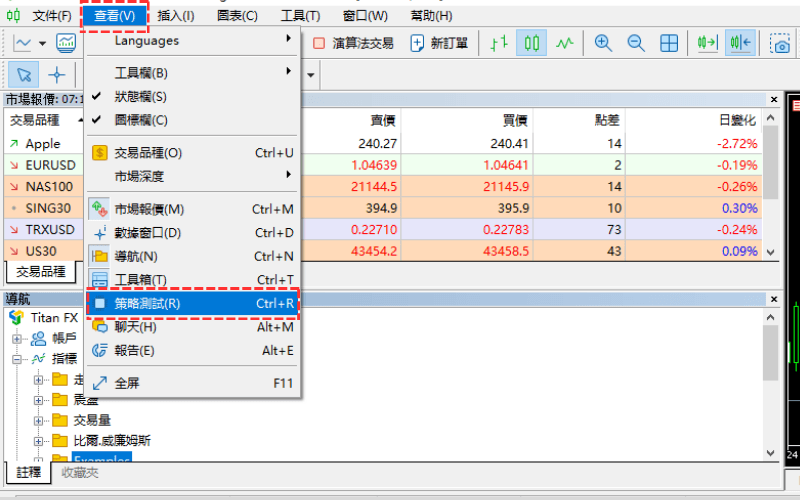Zoom out the chart
The width and height of the screenshot is (800, 500).
[636, 43]
